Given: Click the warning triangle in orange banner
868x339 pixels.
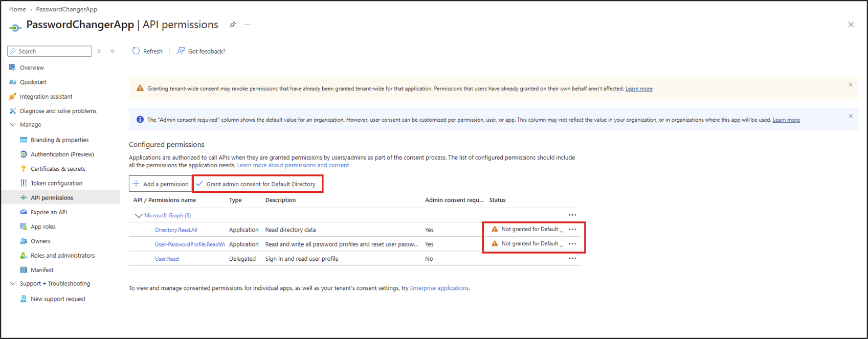Looking at the screenshot, I should pos(140,88).
